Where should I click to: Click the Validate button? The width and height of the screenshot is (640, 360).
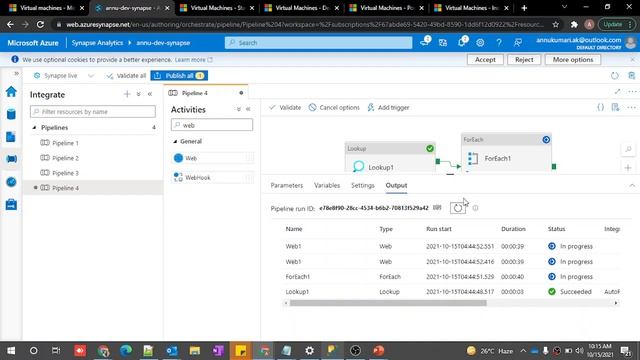click(285, 107)
